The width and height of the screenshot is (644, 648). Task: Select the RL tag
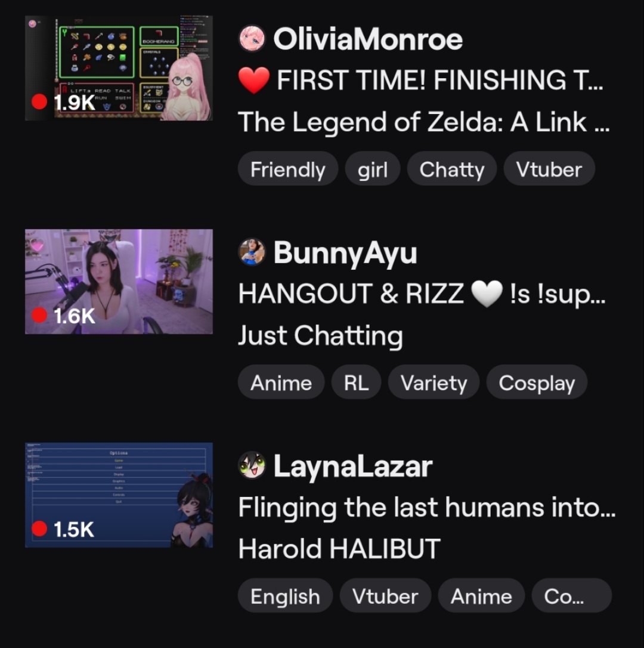click(356, 382)
